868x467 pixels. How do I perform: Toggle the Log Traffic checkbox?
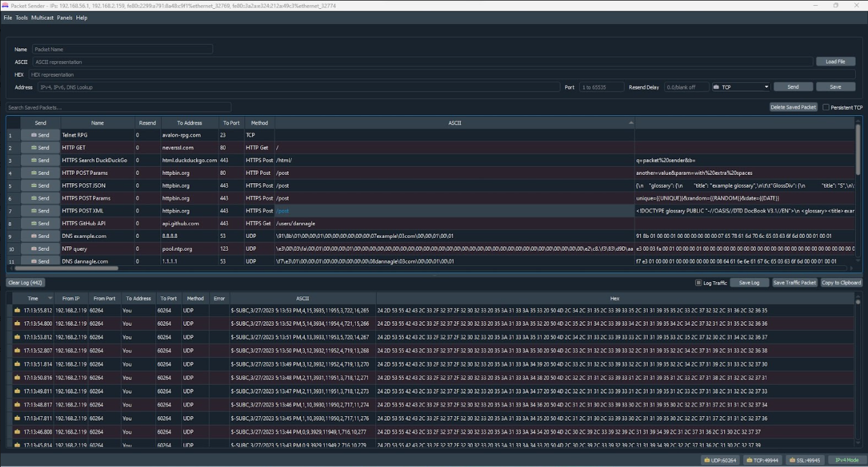click(x=699, y=282)
